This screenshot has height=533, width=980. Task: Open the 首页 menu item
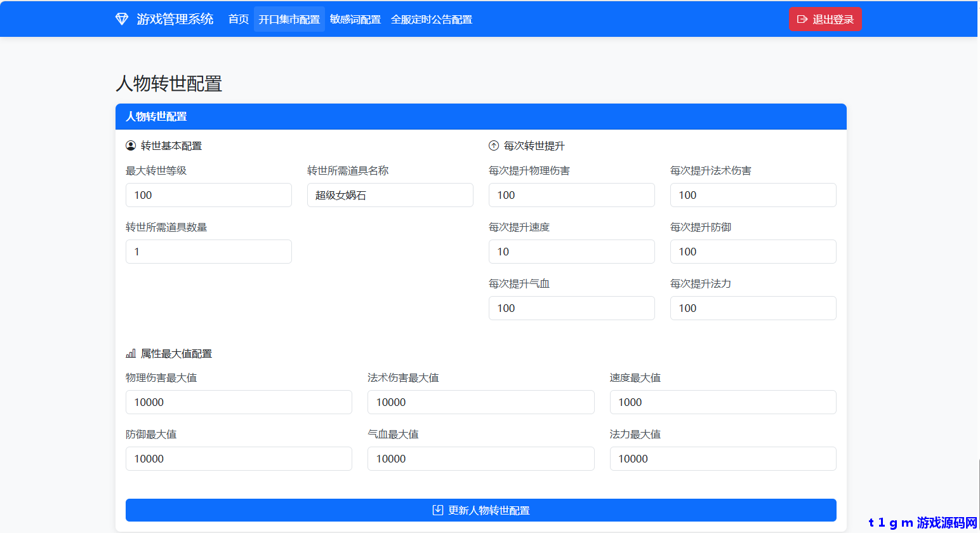238,19
